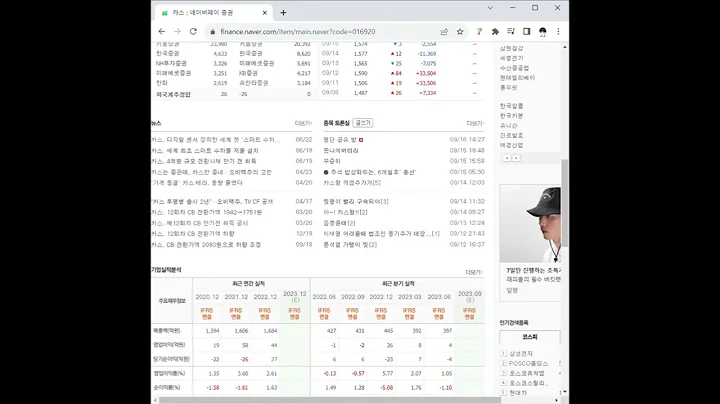
Task: Open 더보기 link for the news section
Action: click(x=303, y=123)
